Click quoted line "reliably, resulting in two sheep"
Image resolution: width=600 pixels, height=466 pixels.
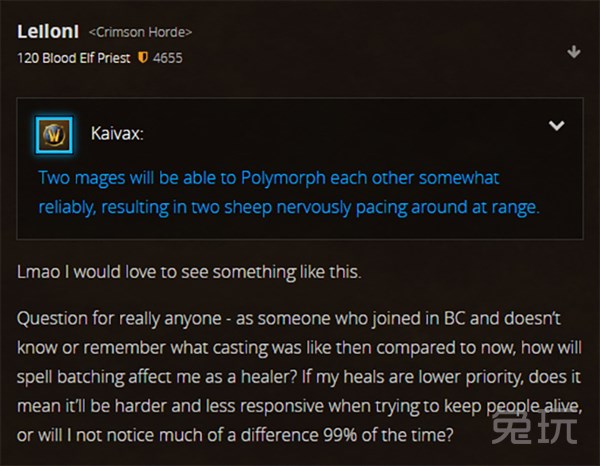(289, 207)
